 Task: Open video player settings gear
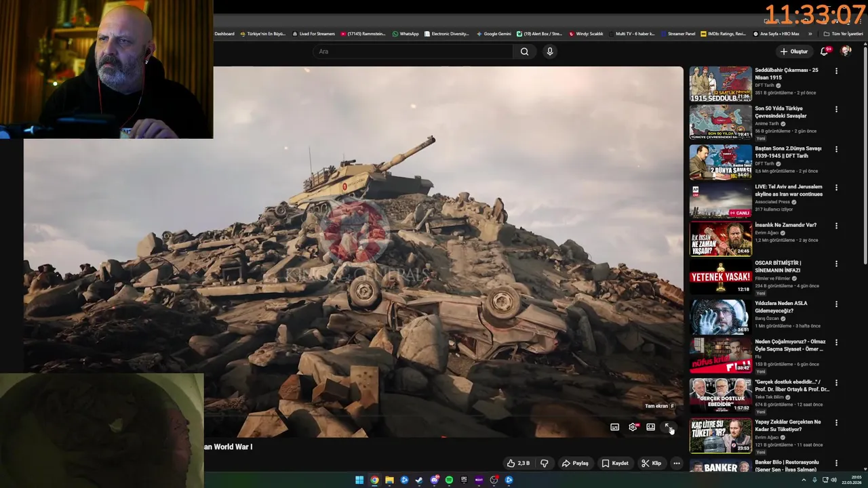[633, 427]
